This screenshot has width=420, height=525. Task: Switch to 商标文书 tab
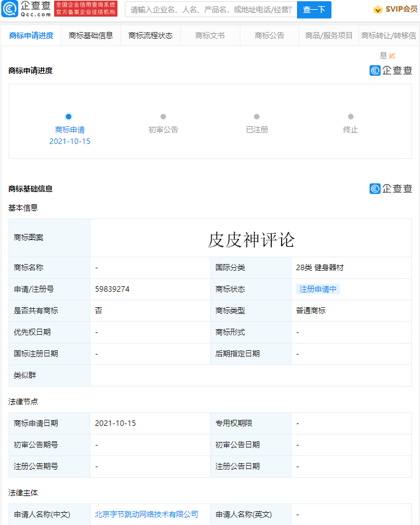point(210,36)
